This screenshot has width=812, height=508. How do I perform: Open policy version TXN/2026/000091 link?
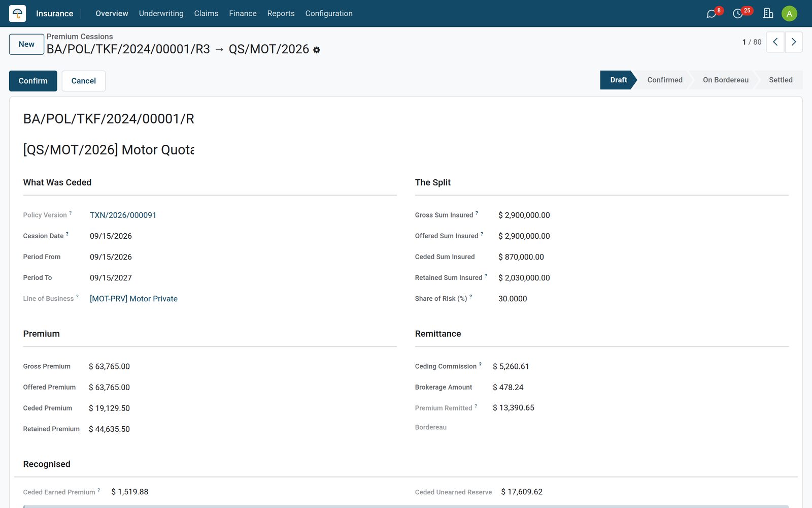pos(123,215)
